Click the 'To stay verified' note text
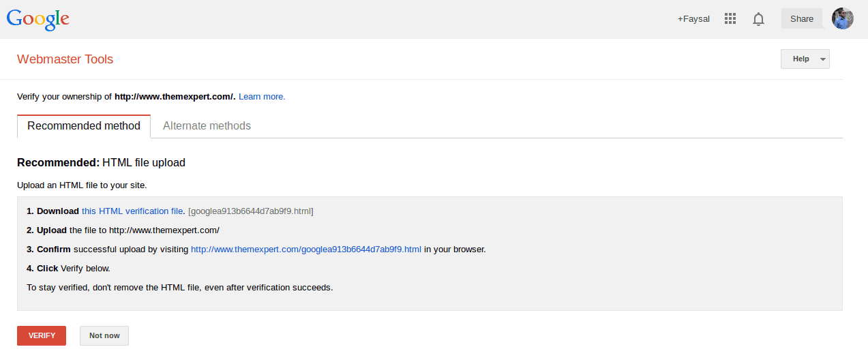 180,288
